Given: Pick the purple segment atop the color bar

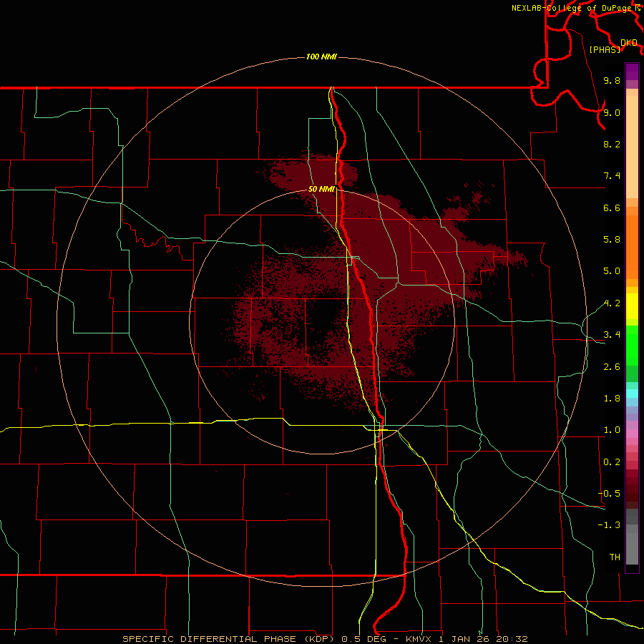Looking at the screenshot, I should pos(632,72).
